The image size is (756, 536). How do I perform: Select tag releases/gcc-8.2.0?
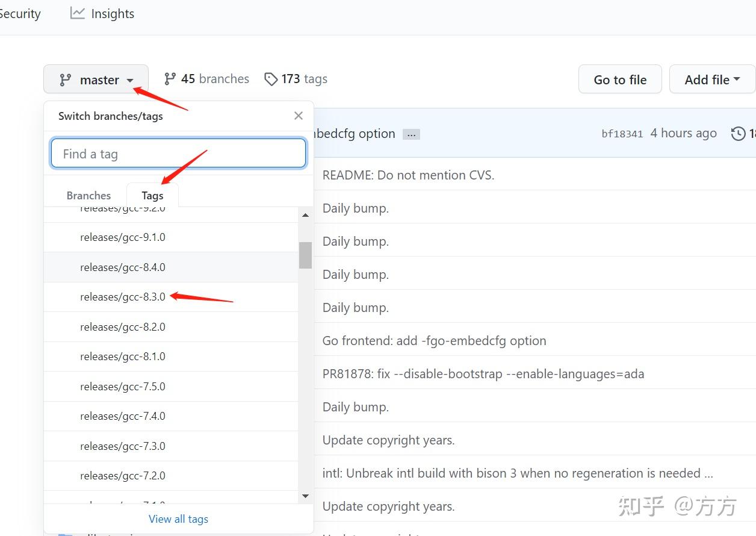click(171, 326)
